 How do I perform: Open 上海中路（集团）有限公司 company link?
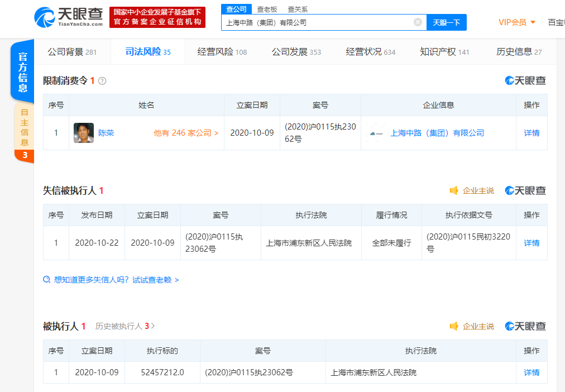(438, 133)
